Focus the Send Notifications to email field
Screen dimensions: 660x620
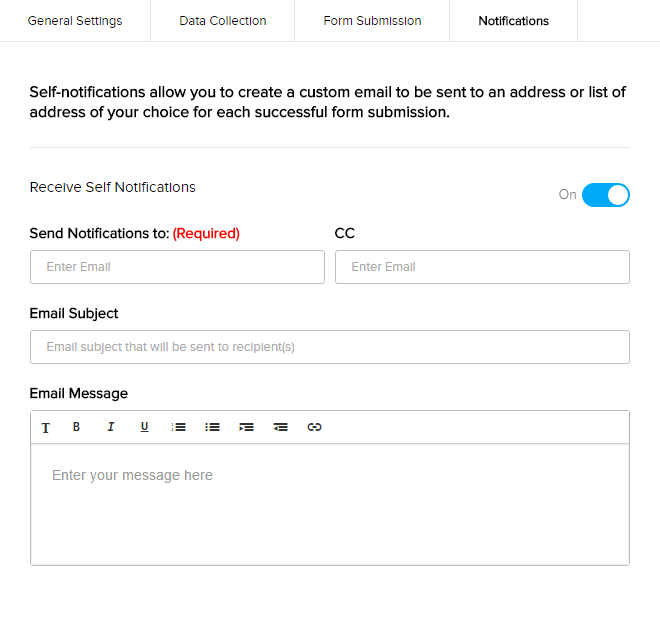(x=177, y=267)
